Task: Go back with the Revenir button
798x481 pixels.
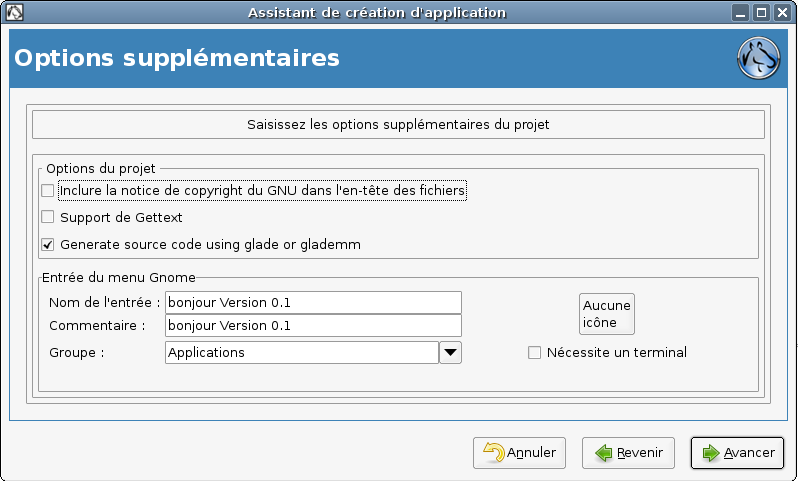Action: point(628,452)
